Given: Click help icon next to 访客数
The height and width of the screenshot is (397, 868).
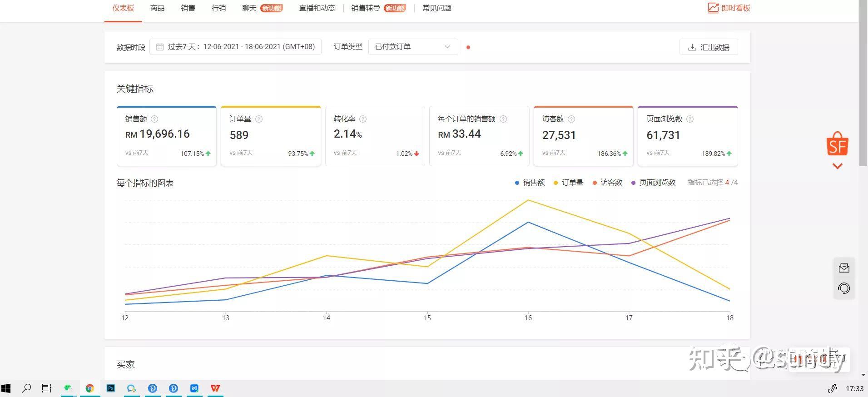Looking at the screenshot, I should click(571, 119).
